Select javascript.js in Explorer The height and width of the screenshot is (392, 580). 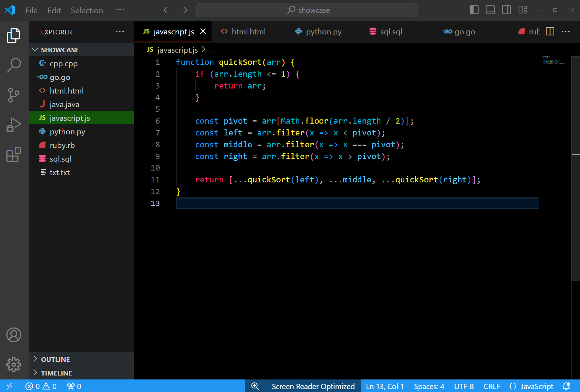[x=81, y=118]
